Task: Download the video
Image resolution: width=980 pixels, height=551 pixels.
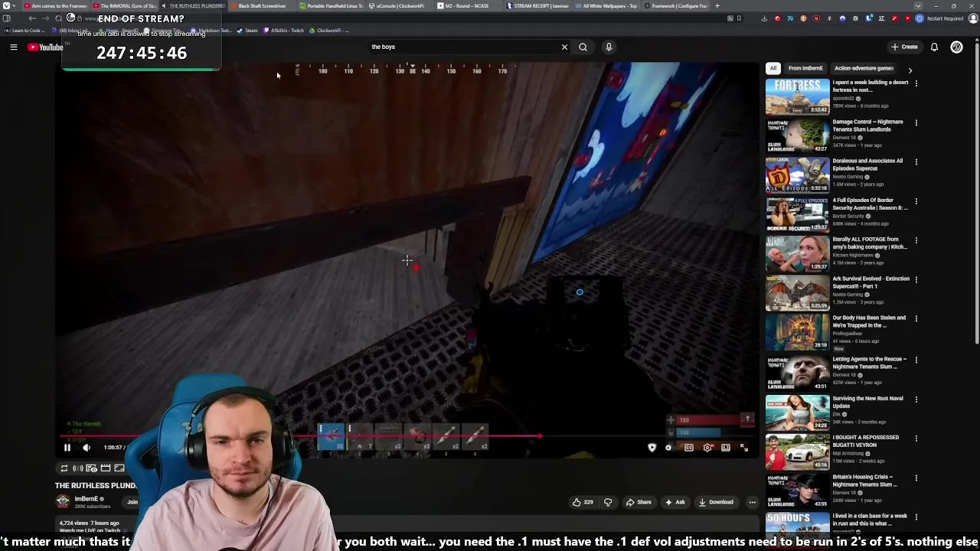Action: [716, 502]
